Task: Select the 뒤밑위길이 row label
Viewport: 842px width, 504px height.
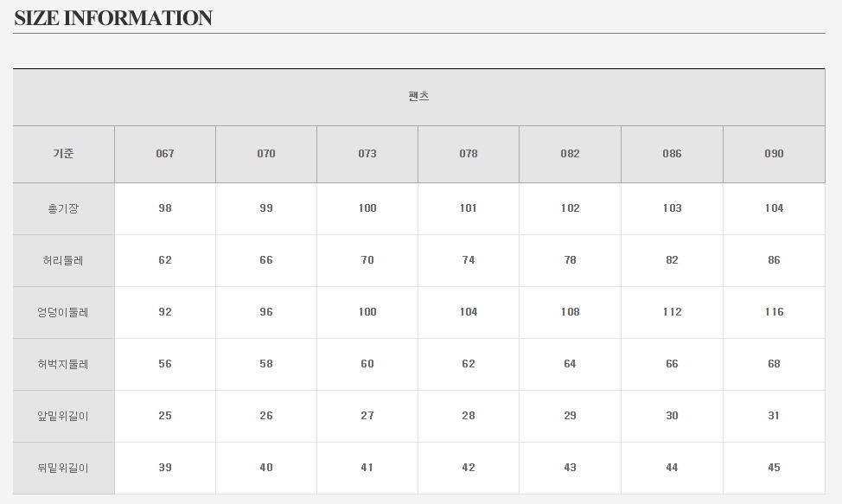Action: [x=63, y=468]
